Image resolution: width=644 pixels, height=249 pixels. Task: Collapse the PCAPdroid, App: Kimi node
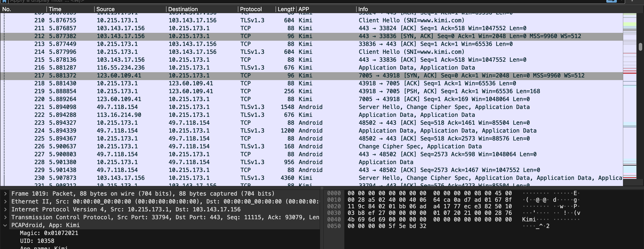tap(5, 225)
